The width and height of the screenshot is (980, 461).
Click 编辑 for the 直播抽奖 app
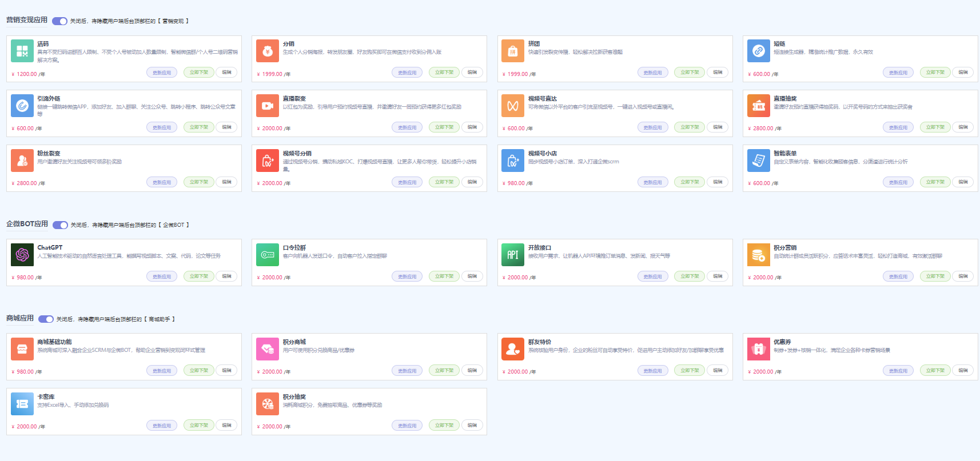(963, 127)
